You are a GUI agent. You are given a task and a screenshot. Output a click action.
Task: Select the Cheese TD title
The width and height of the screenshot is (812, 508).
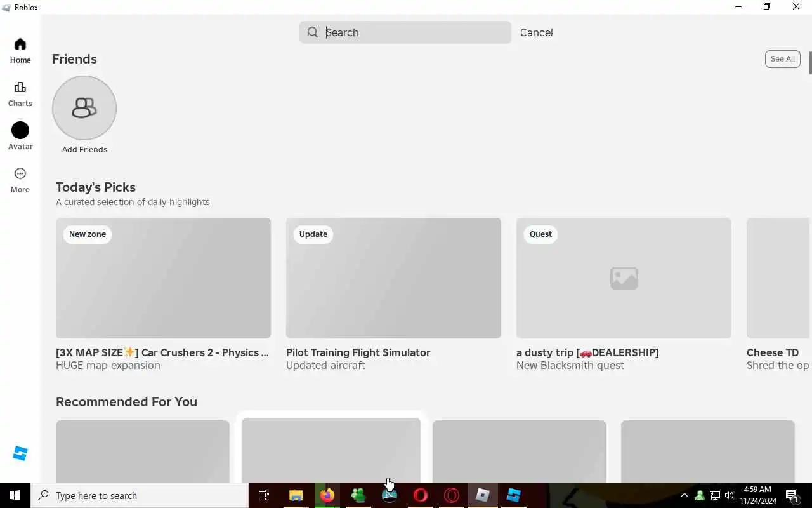click(773, 352)
